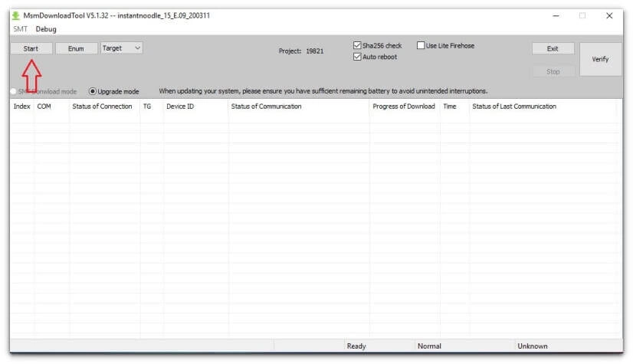Click the Progress of Download column header
Screen dimensions: 633x364
(x=403, y=107)
